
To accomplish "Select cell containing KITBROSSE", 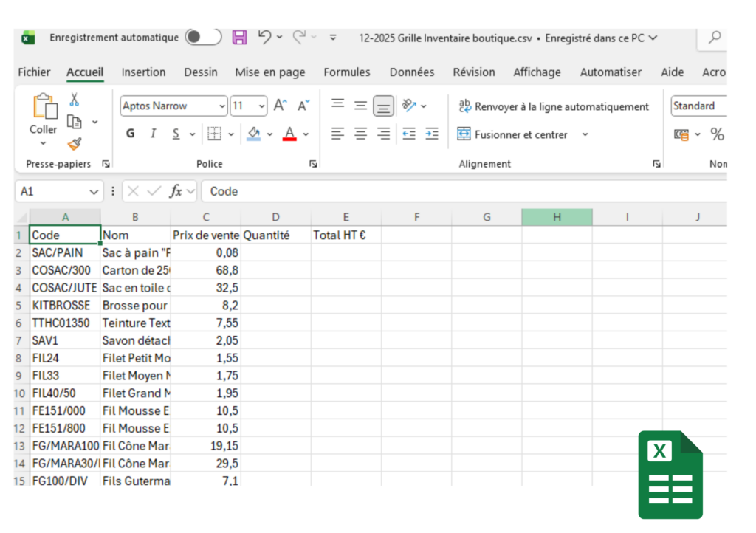I will pyautogui.click(x=64, y=305).
